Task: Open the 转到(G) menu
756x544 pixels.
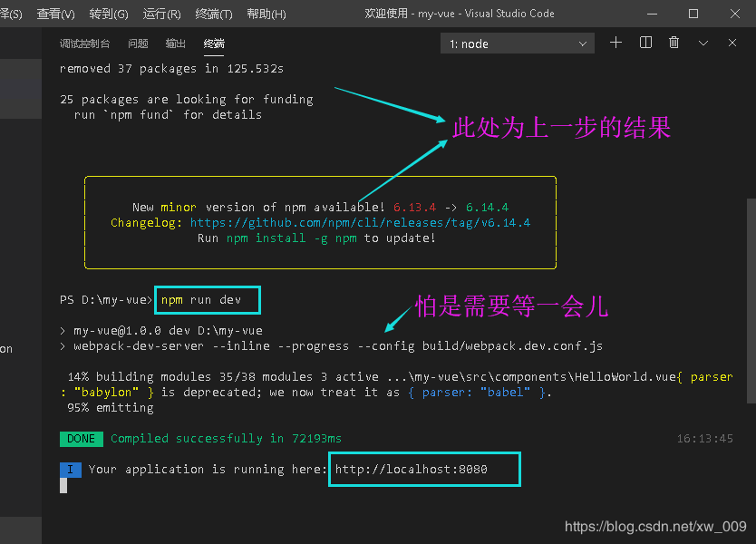Action: [x=109, y=14]
